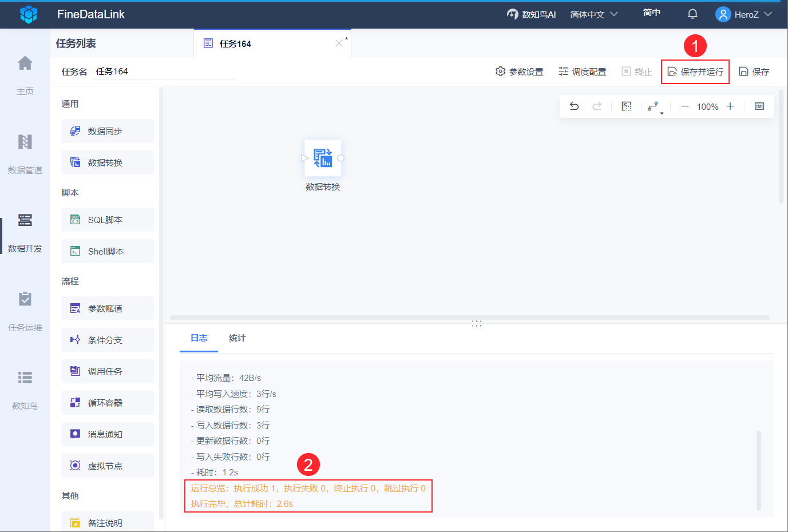Screen dimensions: 788x532
Task: Click the 读取数据行数：9行 log line
Action: click(x=230, y=410)
